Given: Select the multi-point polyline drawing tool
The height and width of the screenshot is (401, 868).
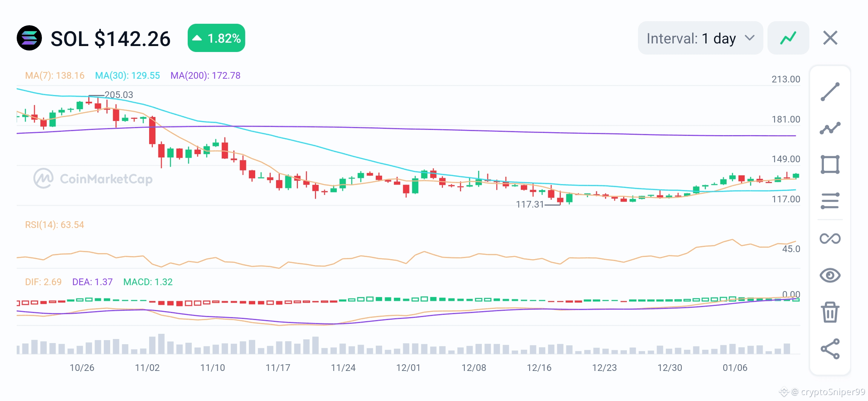Looking at the screenshot, I should (x=830, y=128).
